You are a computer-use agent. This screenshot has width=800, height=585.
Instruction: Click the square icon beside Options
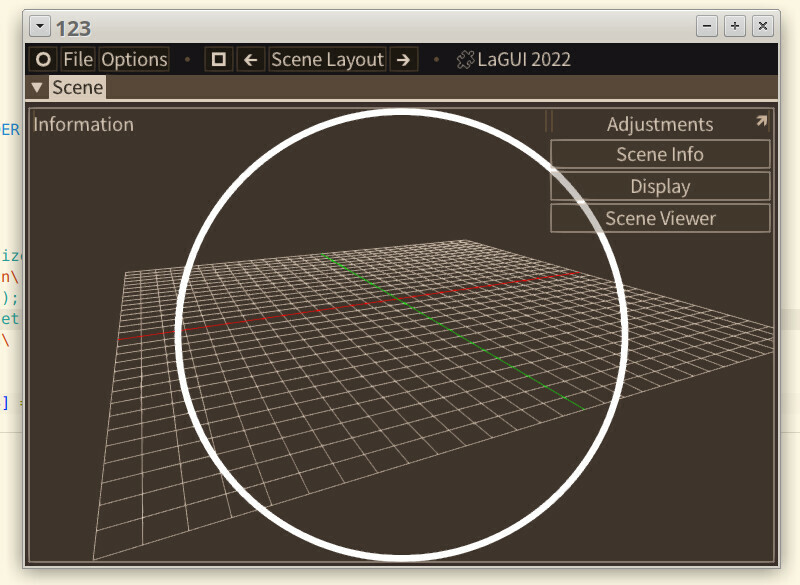coord(218,60)
